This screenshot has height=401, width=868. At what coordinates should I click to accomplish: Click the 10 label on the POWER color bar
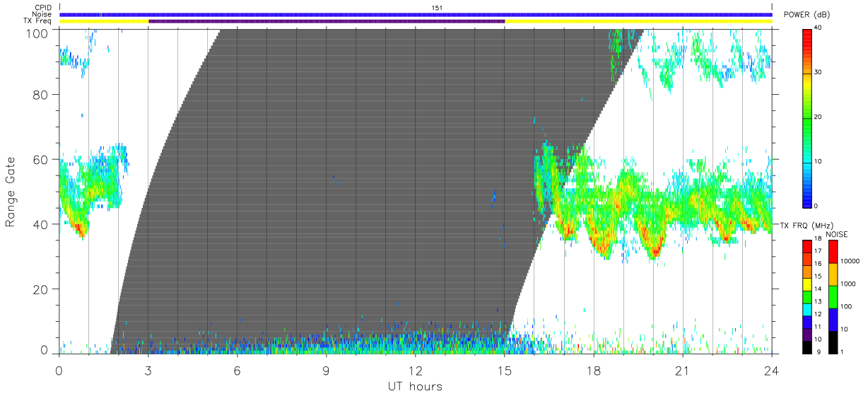point(819,161)
